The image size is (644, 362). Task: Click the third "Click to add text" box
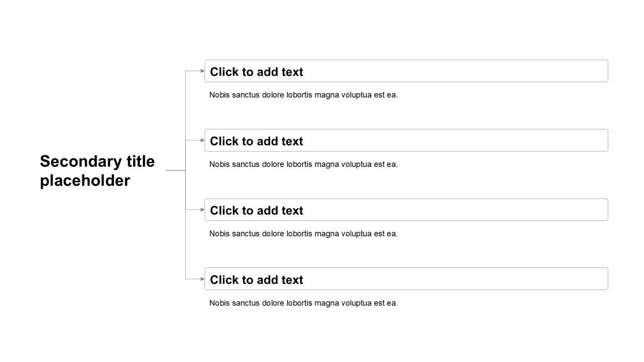coord(406,210)
